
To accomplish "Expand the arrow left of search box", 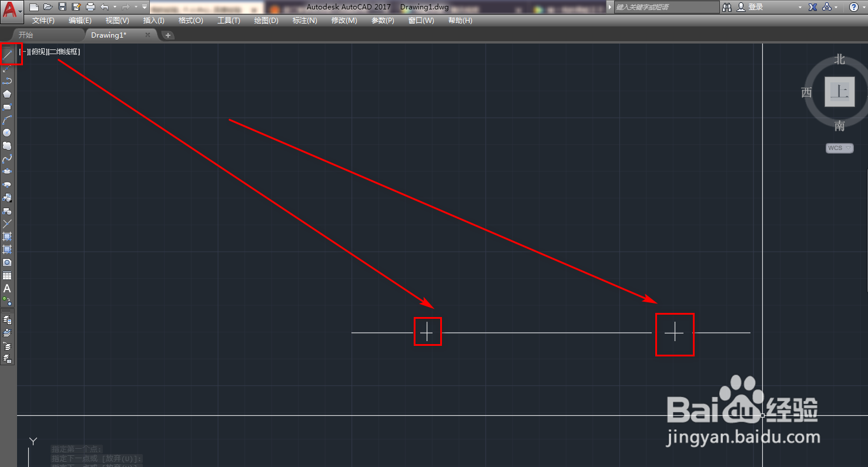I will point(609,7).
